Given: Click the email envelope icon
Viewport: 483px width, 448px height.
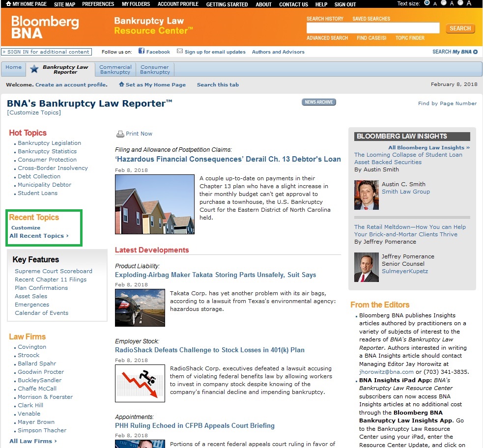Looking at the screenshot, I should [179, 51].
